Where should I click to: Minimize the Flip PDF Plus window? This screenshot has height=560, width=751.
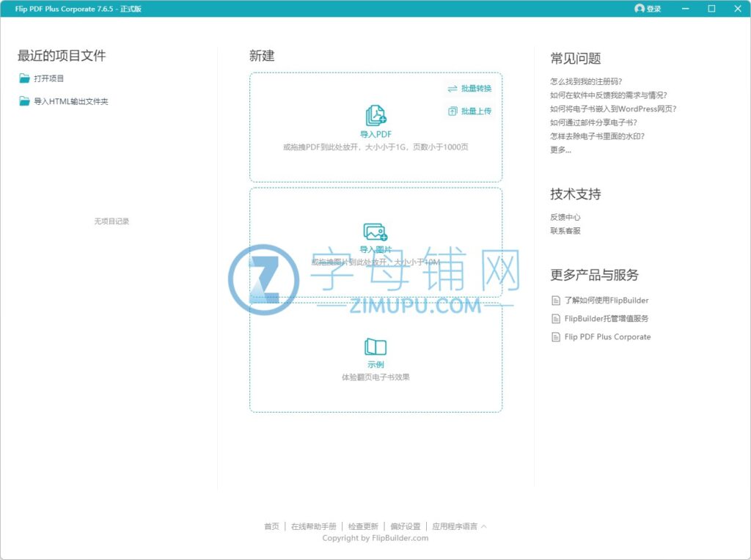686,9
